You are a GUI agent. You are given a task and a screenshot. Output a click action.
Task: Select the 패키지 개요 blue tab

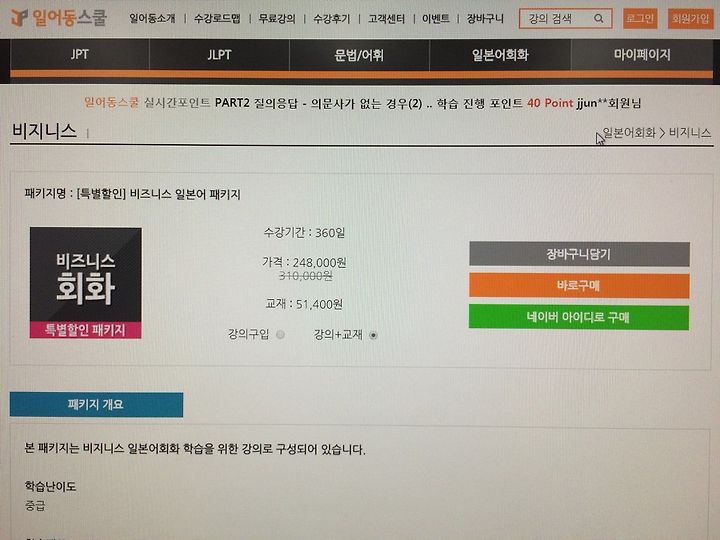click(x=96, y=405)
